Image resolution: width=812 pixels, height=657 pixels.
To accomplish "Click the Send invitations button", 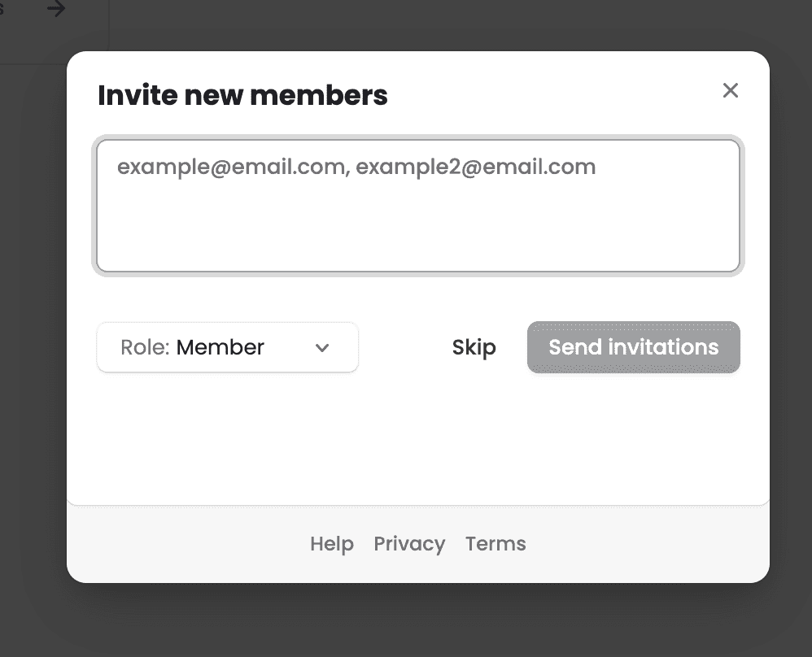I will coord(633,347).
